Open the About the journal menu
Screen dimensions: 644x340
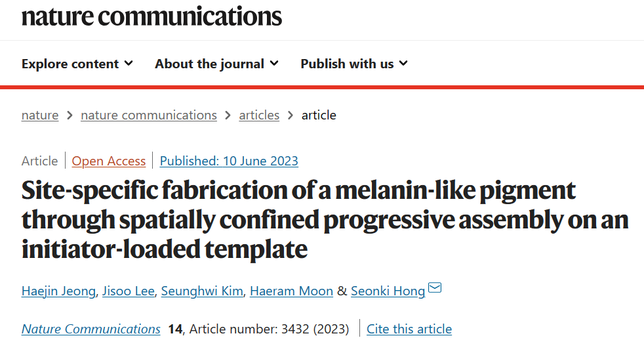217,64
